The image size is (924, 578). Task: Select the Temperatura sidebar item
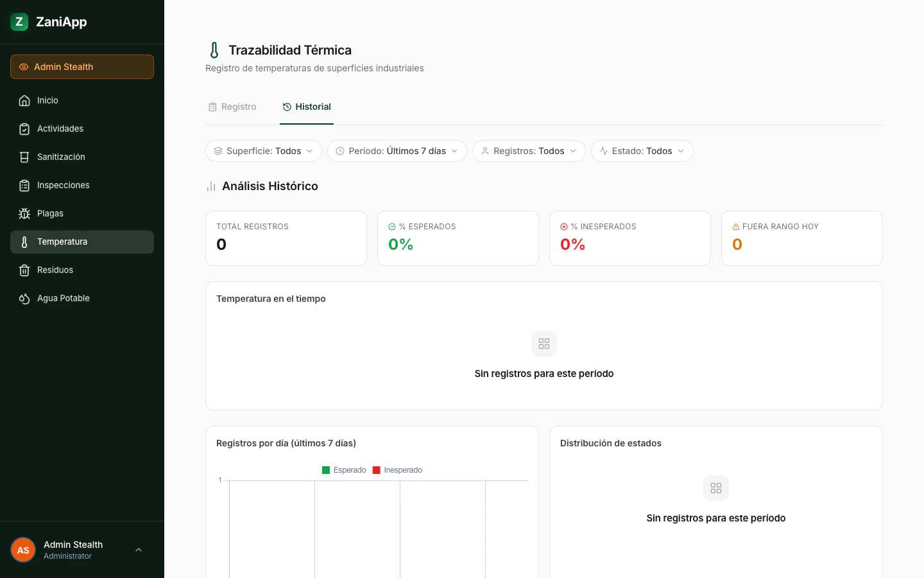(82, 242)
